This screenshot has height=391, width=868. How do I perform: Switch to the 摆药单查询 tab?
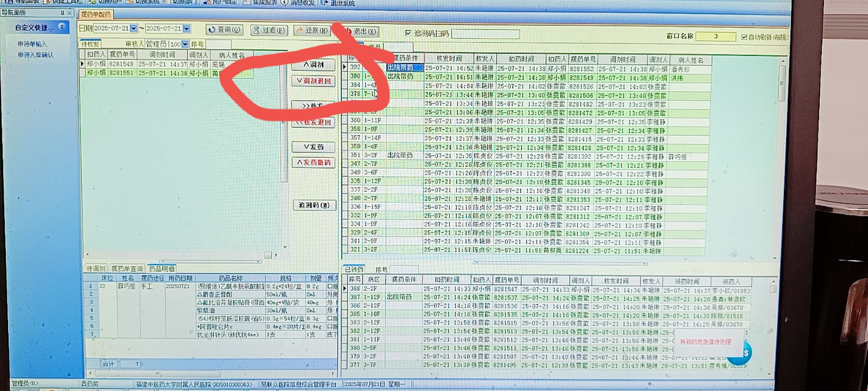click(x=127, y=269)
